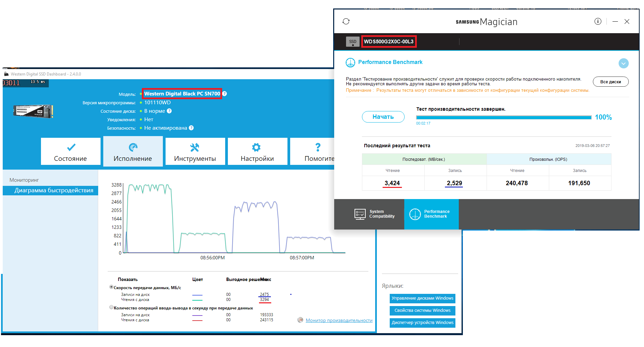
Task: Select data transfer speed radio button
Action: [x=111, y=287]
